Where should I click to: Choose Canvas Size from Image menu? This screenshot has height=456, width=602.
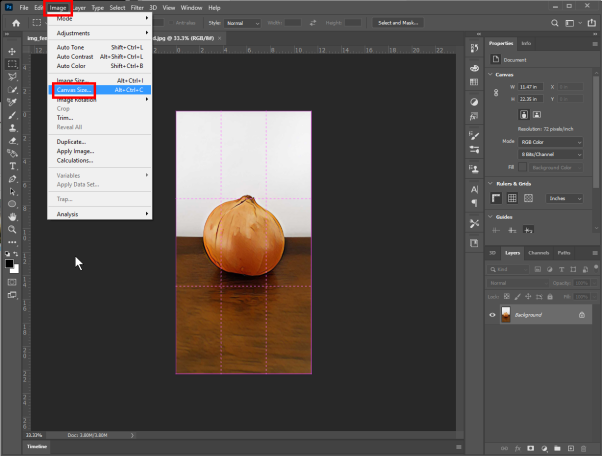[x=100, y=90]
